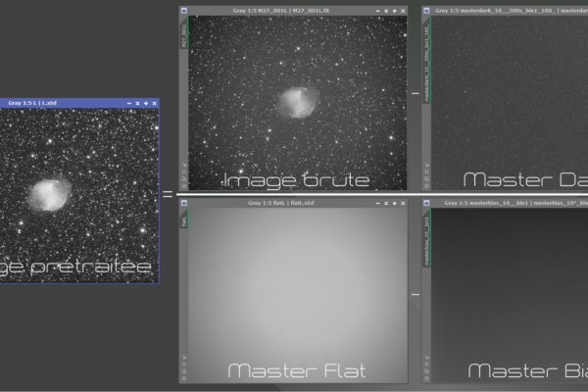Click the master flat image view
Screen dimensions: 588x392
point(297,295)
